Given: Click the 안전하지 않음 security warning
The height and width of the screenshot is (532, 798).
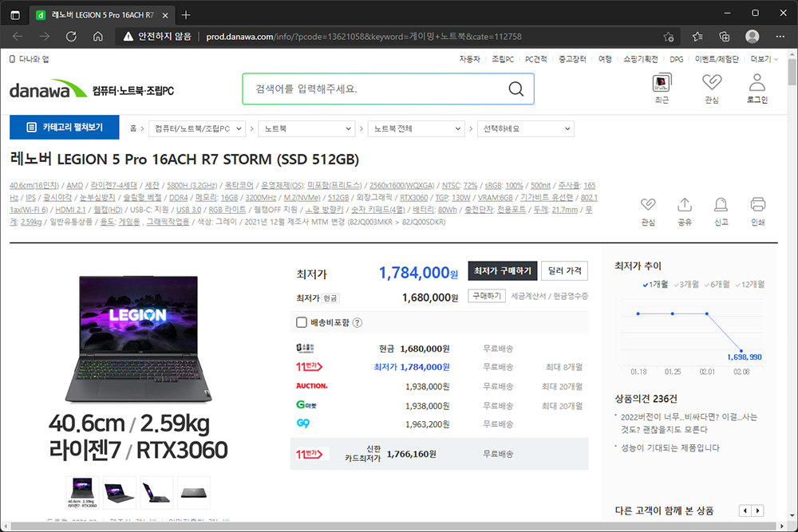Looking at the screenshot, I should 157,36.
